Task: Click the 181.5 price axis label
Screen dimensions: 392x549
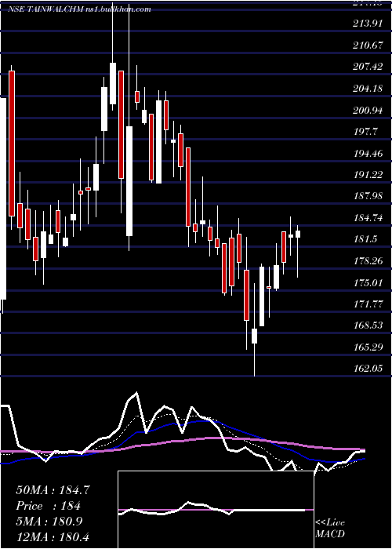Action: coord(365,239)
